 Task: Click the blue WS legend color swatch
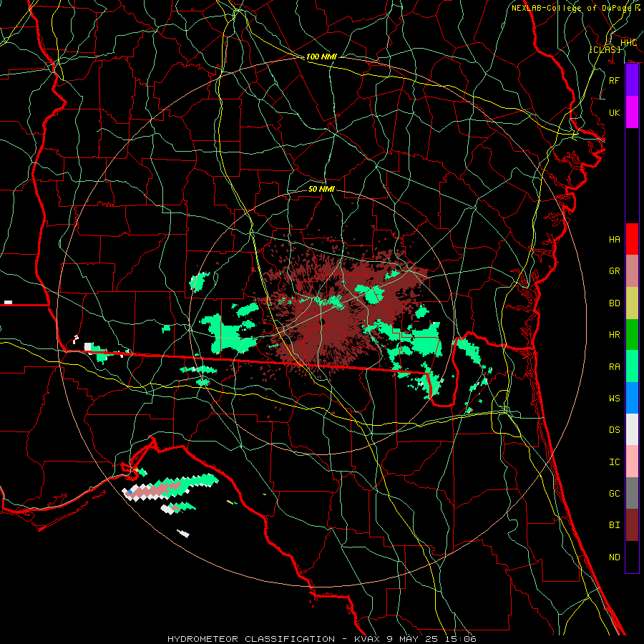click(x=632, y=398)
